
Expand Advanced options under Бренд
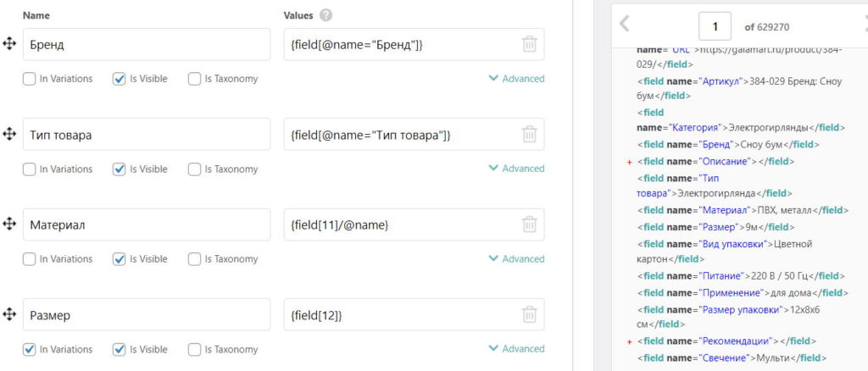point(516,79)
